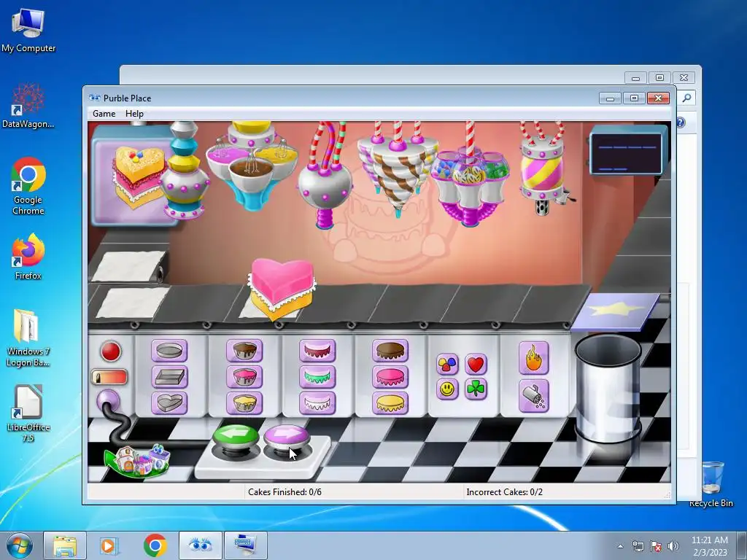Select the heart-shaped cake pan button
Screen dimensions: 747x560
[x=169, y=402]
